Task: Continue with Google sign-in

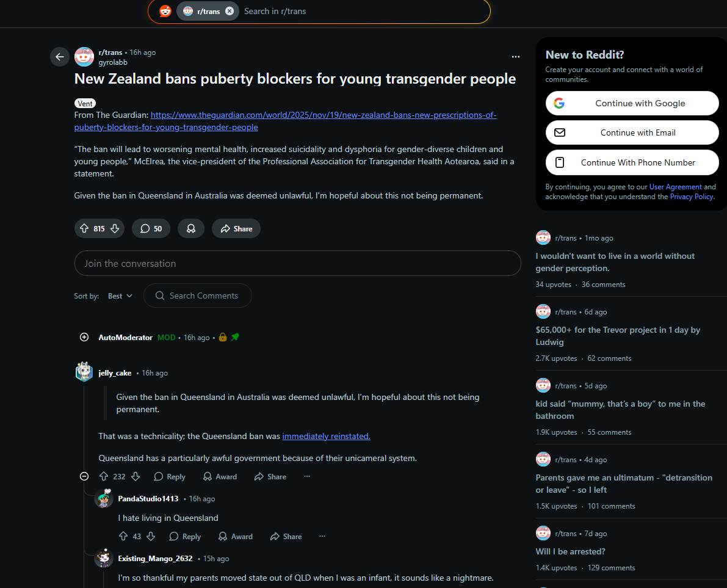Action: (632, 103)
